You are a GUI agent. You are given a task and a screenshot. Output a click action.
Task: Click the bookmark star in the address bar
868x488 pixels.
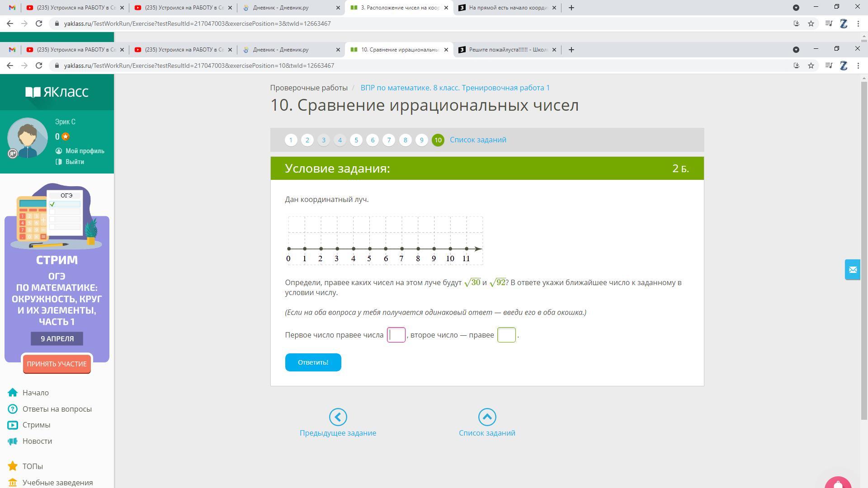pos(811,66)
